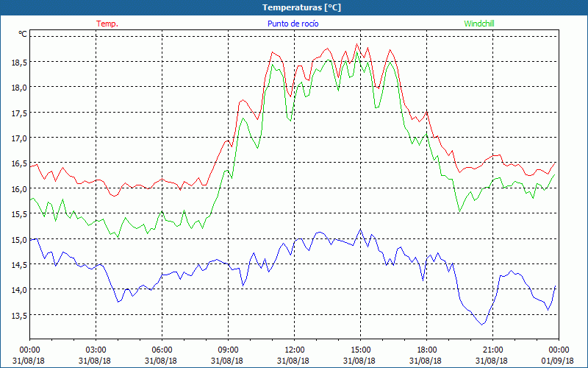Click the 17,0 y-axis value
Screen dimensions: 588x368
(x=19, y=138)
